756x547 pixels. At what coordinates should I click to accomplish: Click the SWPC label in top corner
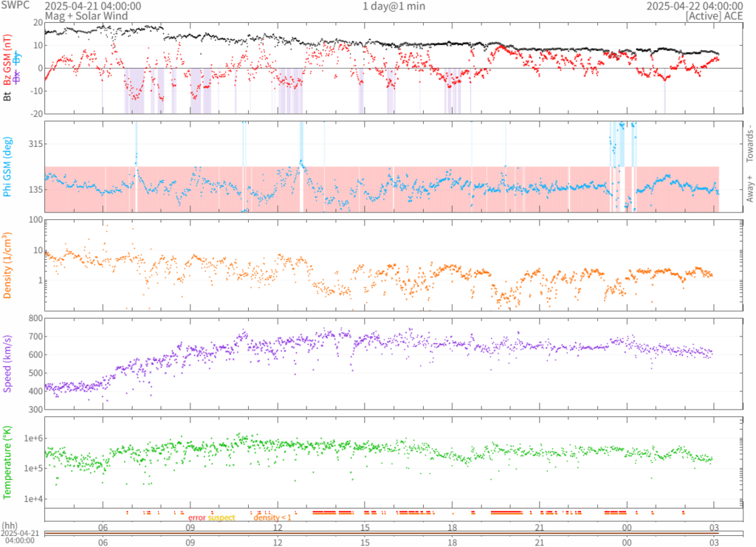tap(16, 6)
